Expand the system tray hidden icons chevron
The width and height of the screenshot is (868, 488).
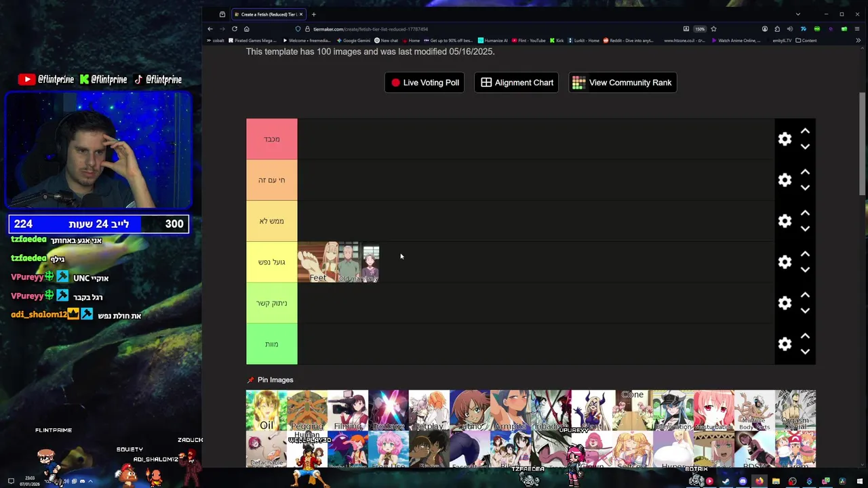(90, 481)
